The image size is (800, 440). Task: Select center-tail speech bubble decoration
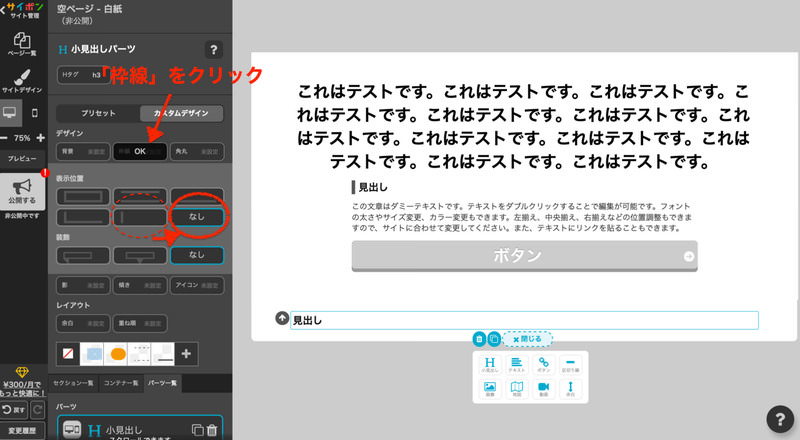(x=140, y=255)
